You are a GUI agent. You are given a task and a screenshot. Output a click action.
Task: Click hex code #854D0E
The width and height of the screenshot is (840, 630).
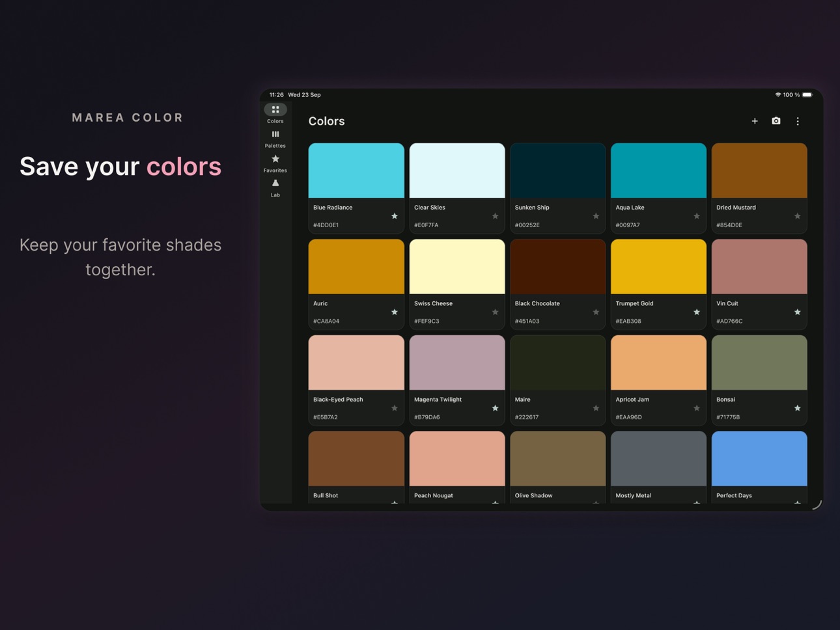point(729,225)
